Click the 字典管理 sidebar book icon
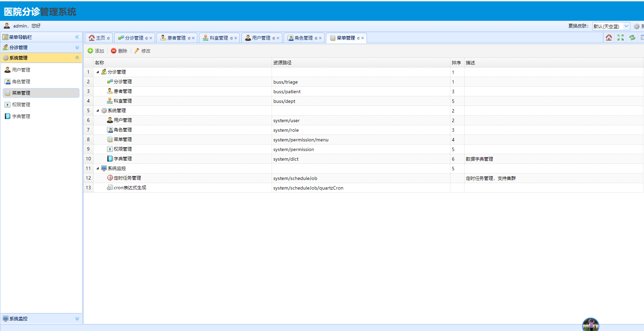This screenshot has width=644, height=331. click(8, 116)
